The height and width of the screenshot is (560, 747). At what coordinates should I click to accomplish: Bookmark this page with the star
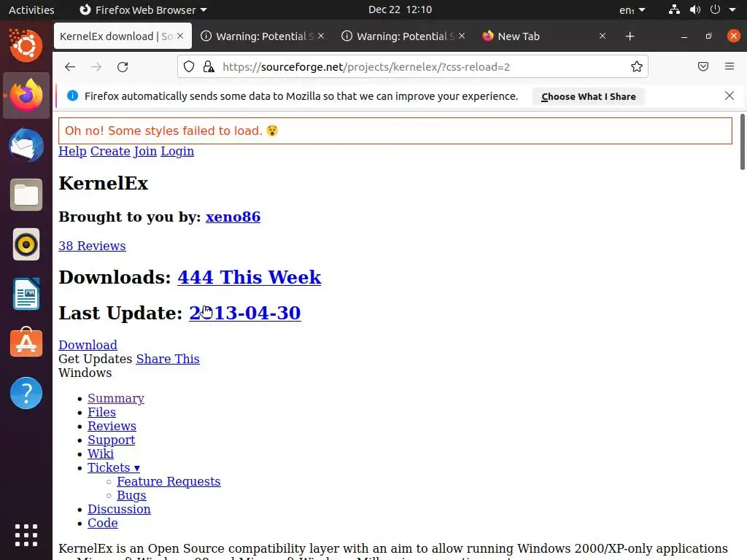pyautogui.click(x=636, y=66)
